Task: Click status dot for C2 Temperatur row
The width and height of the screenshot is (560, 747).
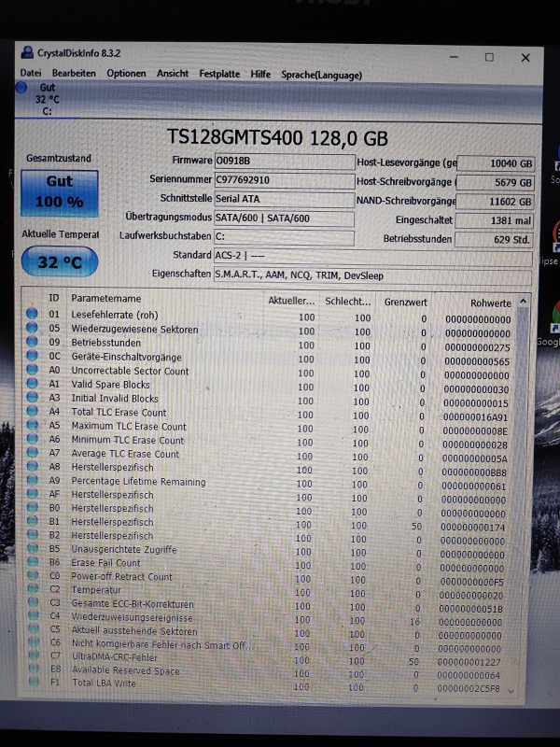Action: 33,589
